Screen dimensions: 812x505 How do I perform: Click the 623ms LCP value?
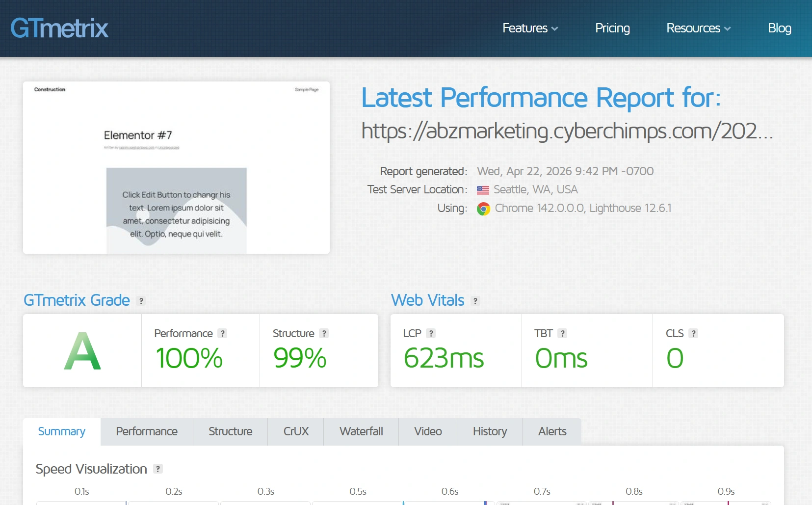[444, 358]
